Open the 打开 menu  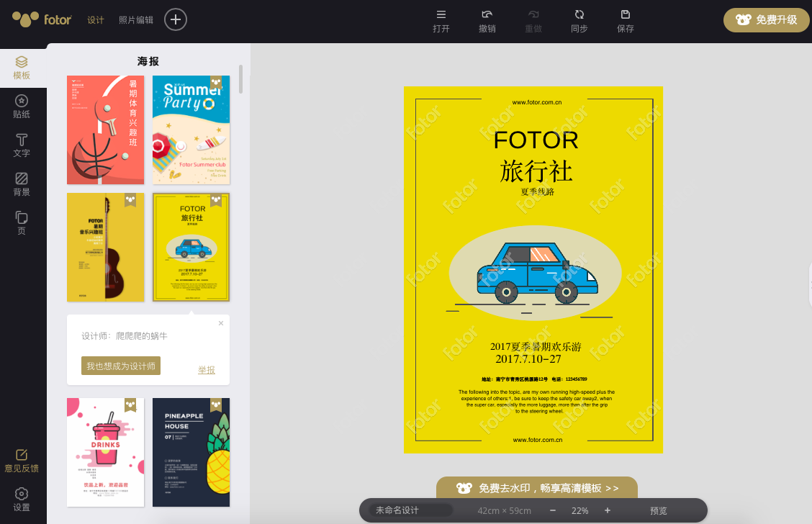click(x=441, y=21)
